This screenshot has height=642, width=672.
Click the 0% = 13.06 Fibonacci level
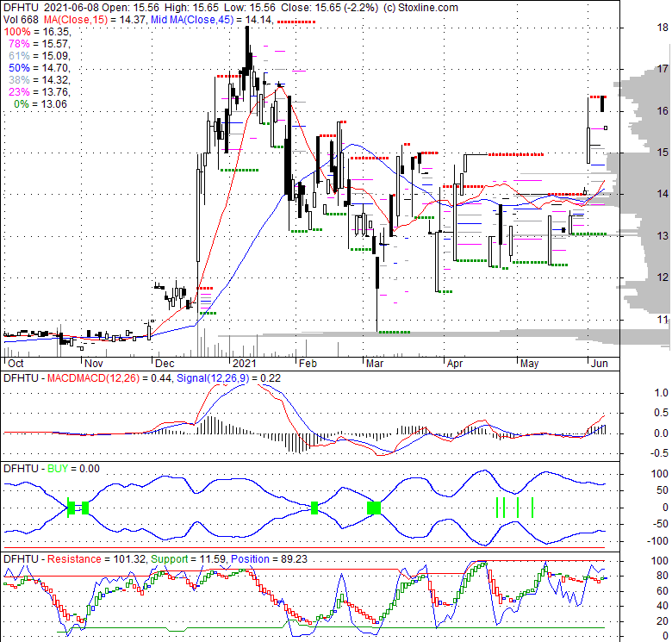(40, 104)
